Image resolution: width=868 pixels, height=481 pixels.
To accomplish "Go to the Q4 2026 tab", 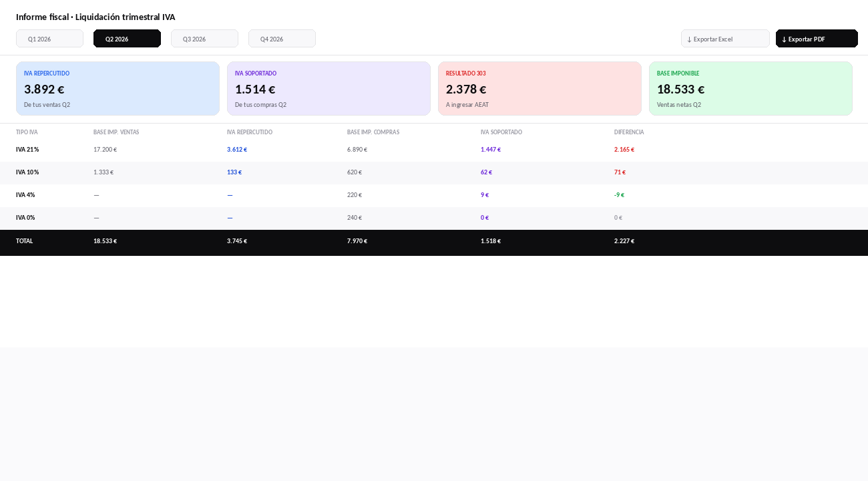I will point(282,39).
